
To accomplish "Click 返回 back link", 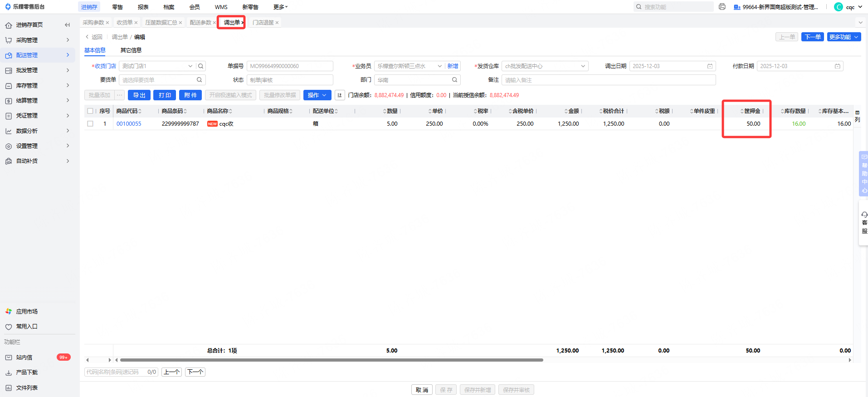I will coord(94,37).
